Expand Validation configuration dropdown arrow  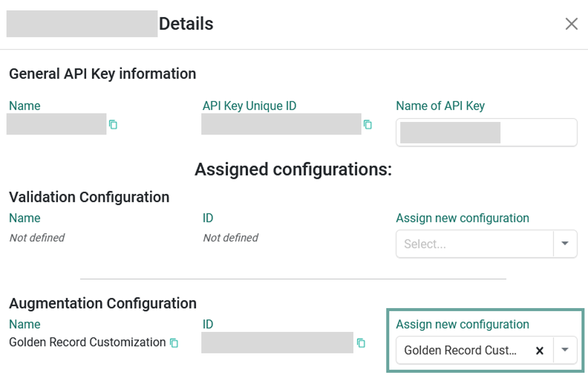(565, 243)
